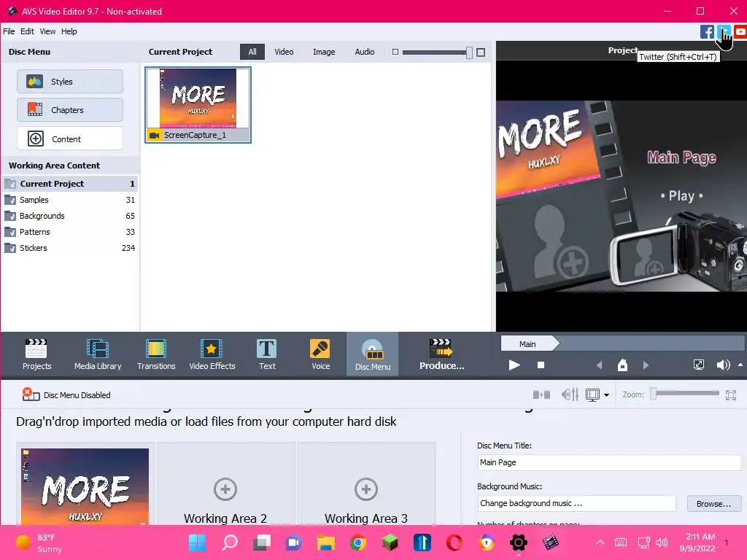Open taskbar Search
Screen dimensions: 747x560
pos(230,542)
